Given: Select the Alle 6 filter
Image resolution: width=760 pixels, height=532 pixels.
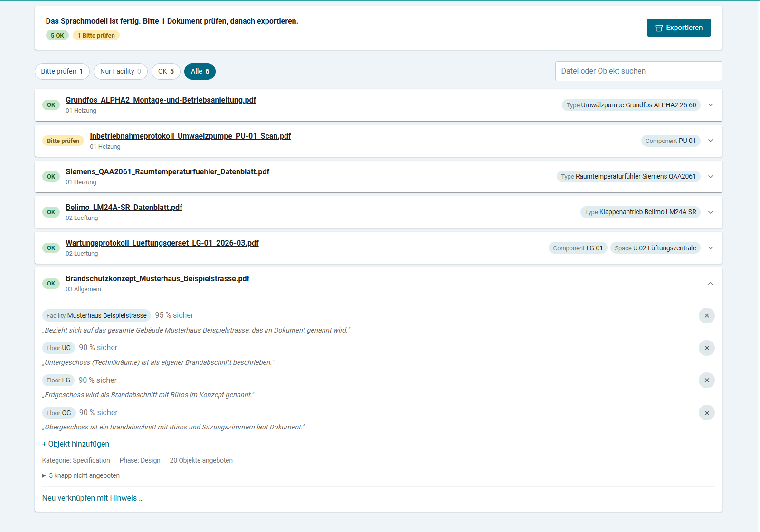Looking at the screenshot, I should point(200,71).
